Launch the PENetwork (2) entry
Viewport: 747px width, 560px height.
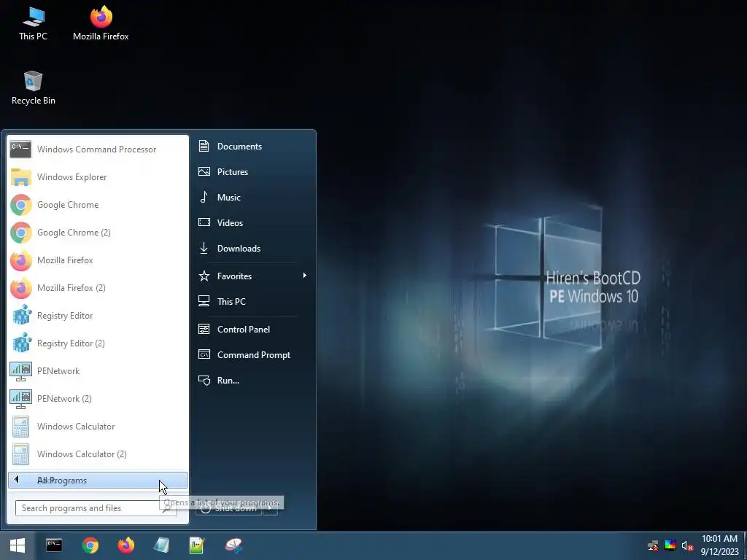pyautogui.click(x=98, y=399)
